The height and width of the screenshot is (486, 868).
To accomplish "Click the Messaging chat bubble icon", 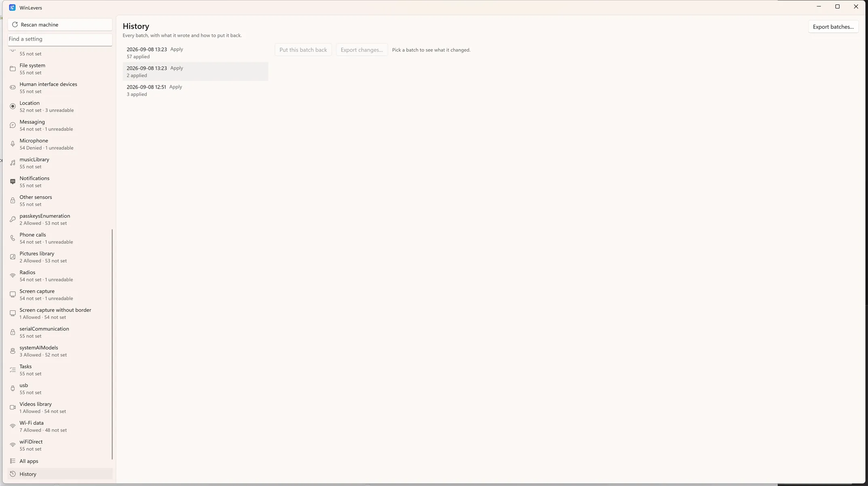I will [13, 125].
